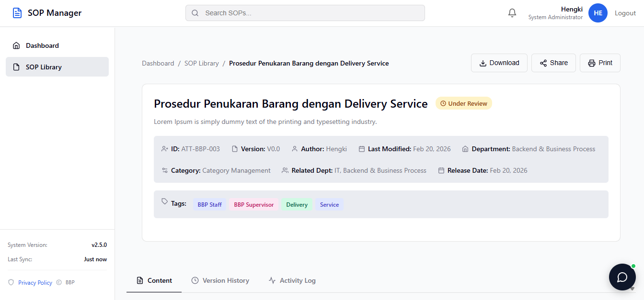Click the System Administrator role text
Viewport: 644px width, 300px height.
555,17
